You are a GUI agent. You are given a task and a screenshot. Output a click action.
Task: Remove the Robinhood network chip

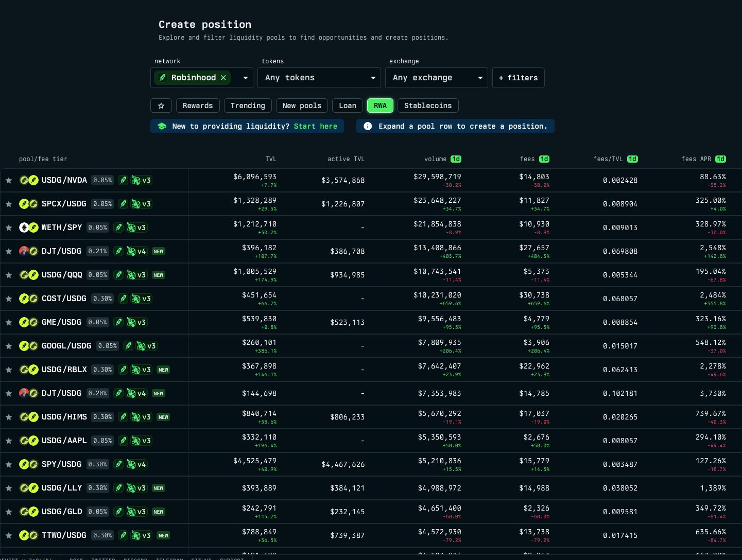(x=223, y=78)
